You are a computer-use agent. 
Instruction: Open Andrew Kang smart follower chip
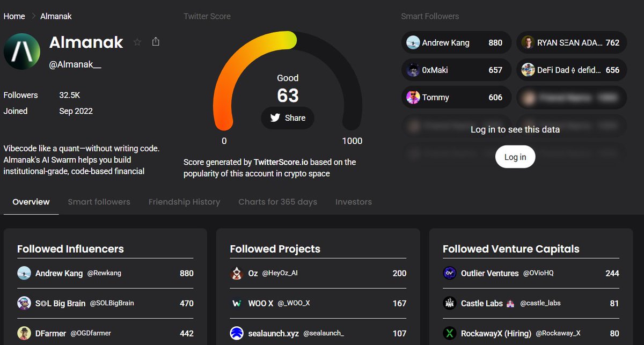[456, 43]
